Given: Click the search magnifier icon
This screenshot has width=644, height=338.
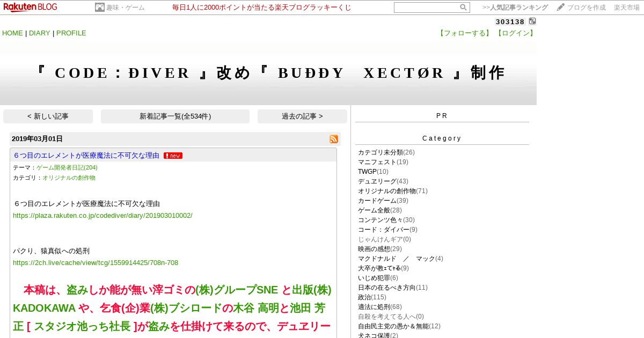Looking at the screenshot, I should tap(463, 8).
